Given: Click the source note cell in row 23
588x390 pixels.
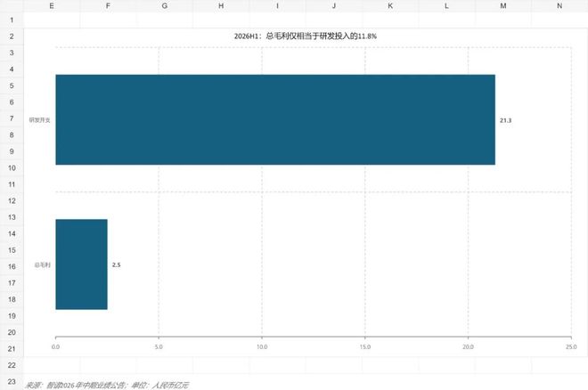Looking at the screenshot, I should point(107,386).
